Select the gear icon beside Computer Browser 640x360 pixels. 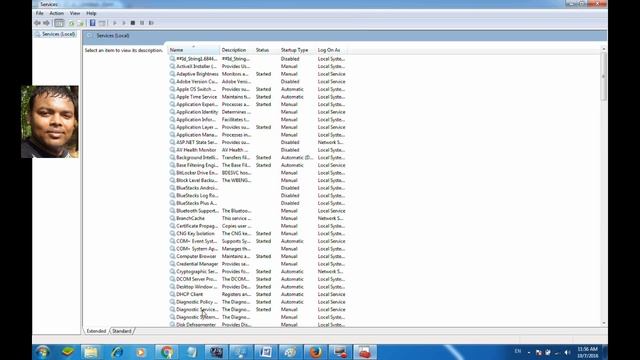click(x=172, y=256)
